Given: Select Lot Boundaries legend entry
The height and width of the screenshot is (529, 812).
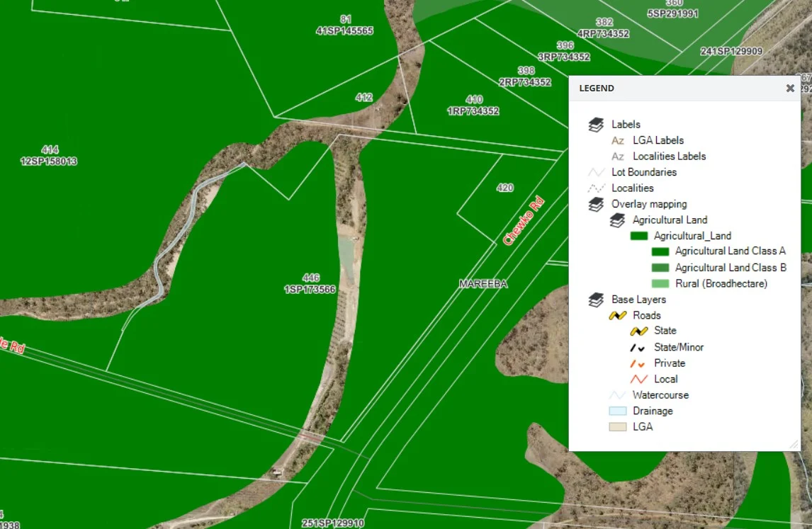Looking at the screenshot, I should 643,172.
